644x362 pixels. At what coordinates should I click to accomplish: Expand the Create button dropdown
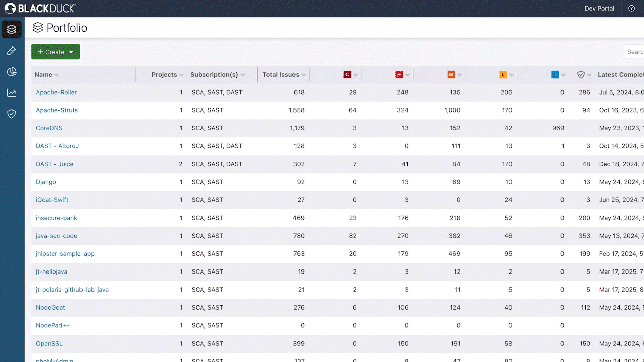click(x=71, y=52)
